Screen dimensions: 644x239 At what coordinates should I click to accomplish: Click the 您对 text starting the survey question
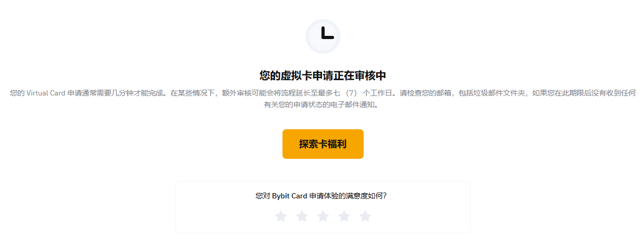(262, 196)
